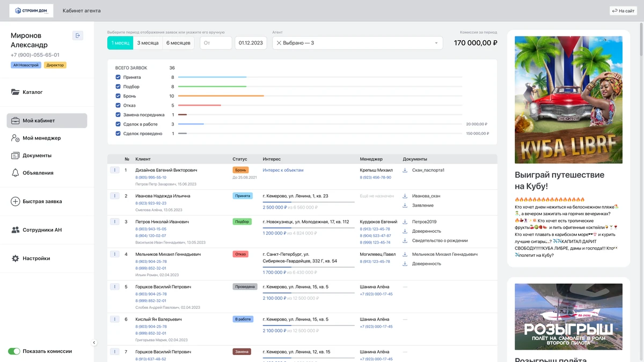Download the Скан_паспорта1 document

click(405, 170)
